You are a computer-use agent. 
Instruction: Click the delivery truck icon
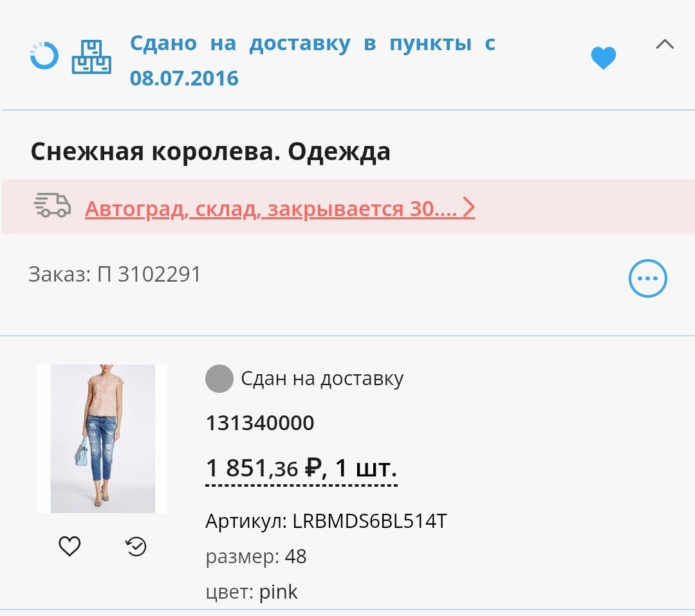click(53, 206)
